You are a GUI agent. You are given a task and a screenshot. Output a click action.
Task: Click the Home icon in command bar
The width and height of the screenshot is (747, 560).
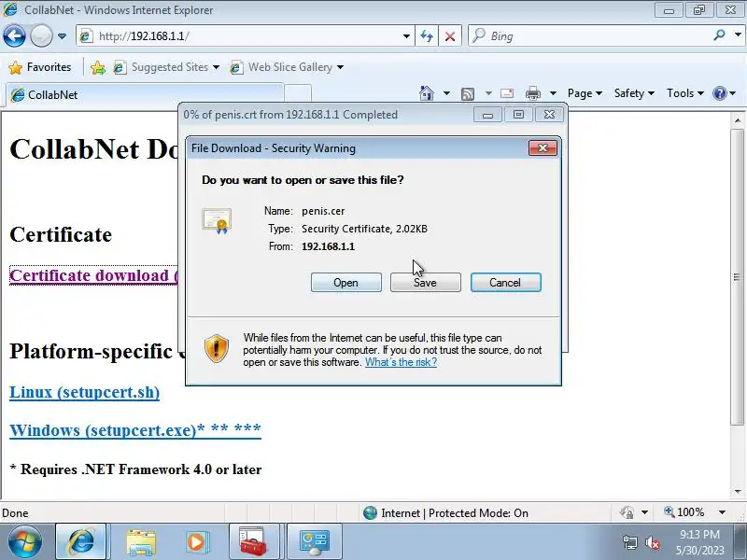pos(427,93)
